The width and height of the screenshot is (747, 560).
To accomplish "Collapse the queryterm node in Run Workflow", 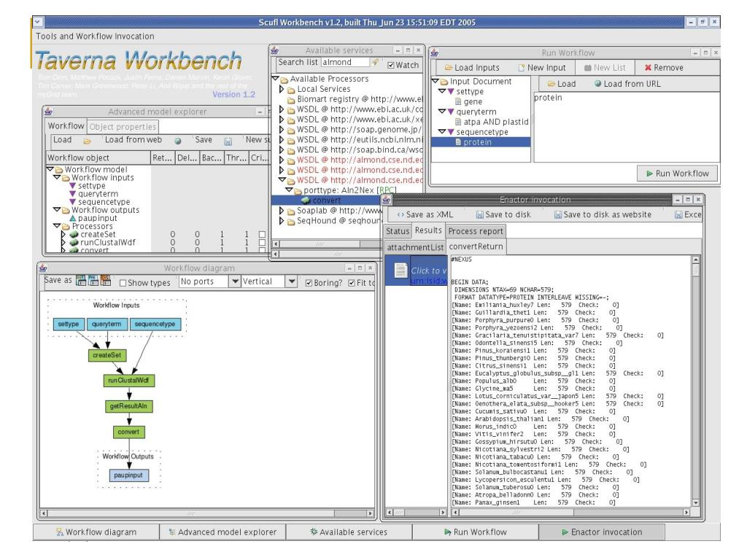I will coord(442,112).
